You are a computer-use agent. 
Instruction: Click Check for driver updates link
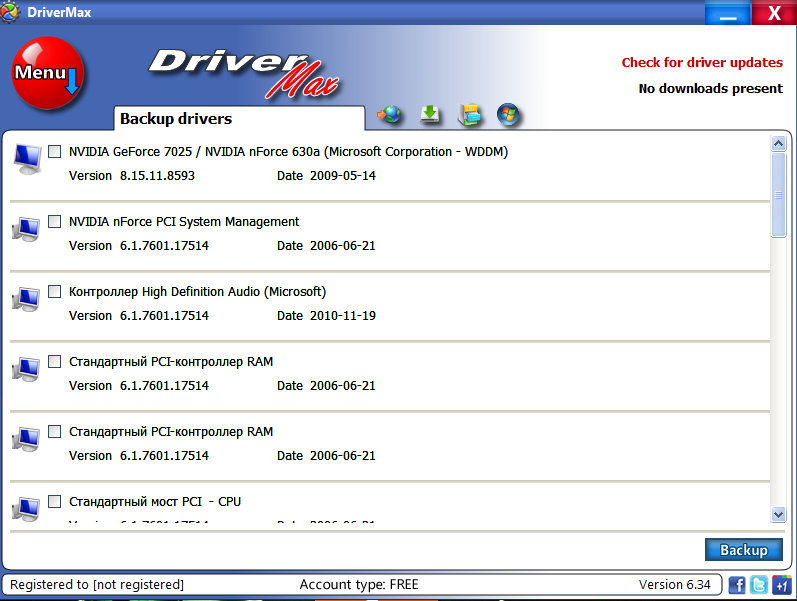(x=702, y=63)
